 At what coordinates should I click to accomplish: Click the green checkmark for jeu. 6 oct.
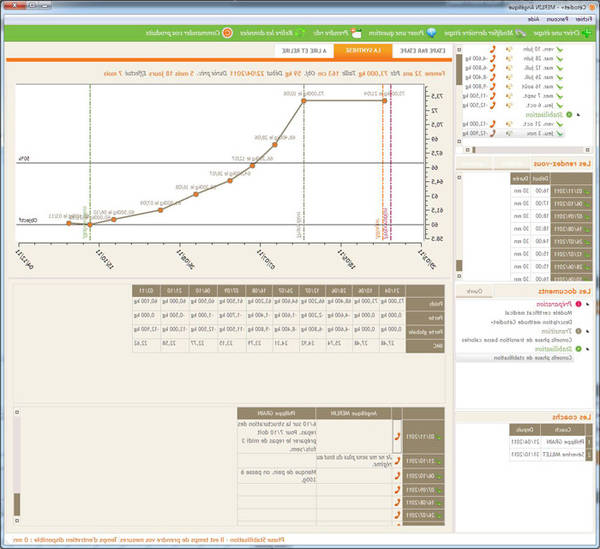tap(560, 105)
